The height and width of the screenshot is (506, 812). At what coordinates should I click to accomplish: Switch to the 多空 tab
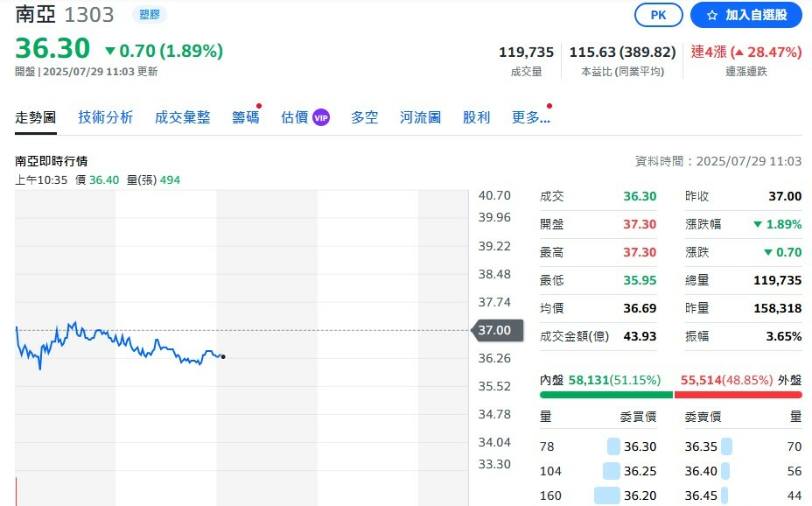[365, 116]
